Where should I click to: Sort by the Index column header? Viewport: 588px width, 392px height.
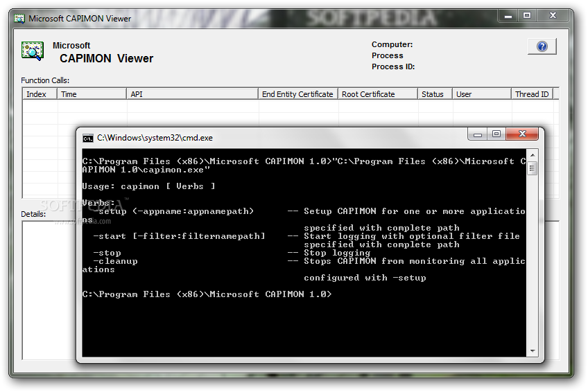[x=40, y=94]
